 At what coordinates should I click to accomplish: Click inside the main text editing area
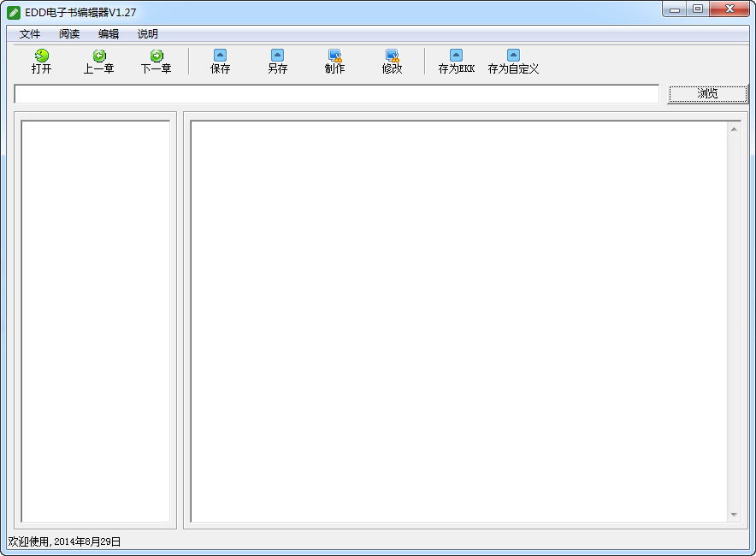[459, 321]
